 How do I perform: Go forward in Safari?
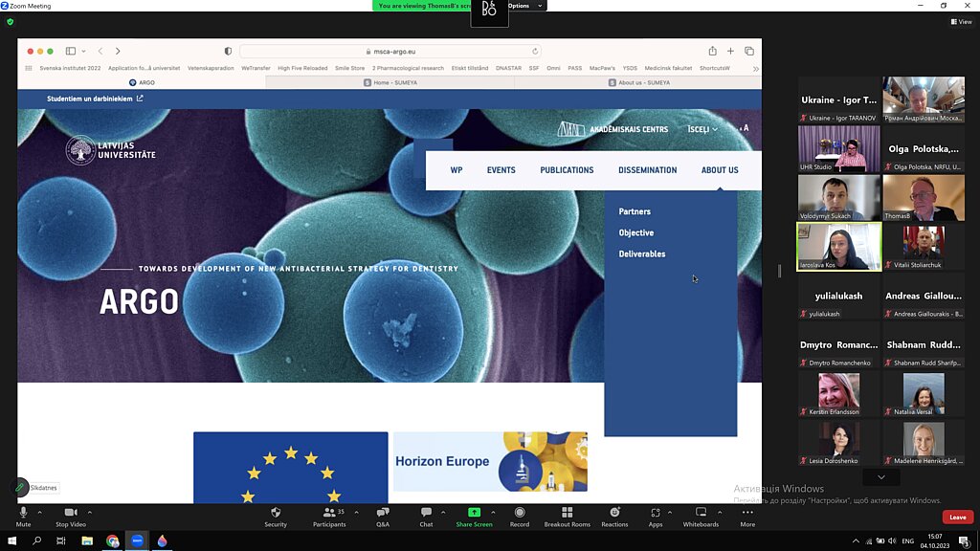click(x=118, y=52)
